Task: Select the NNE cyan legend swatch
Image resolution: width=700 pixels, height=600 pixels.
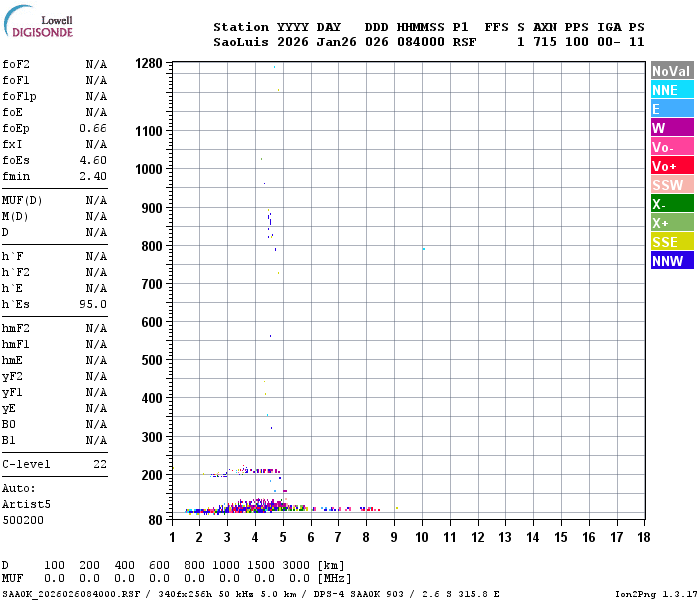Action: [672, 90]
